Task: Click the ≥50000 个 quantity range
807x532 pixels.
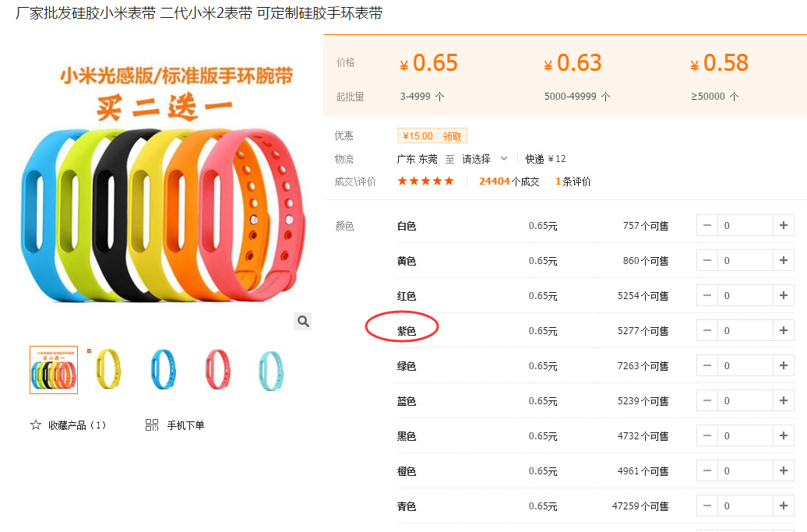Action: 715,97
